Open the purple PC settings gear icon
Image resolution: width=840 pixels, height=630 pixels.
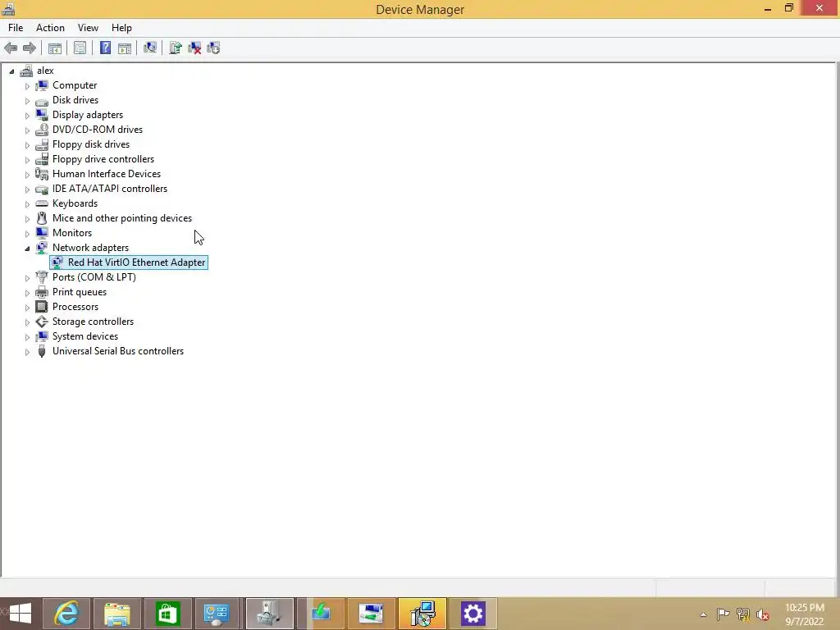tap(473, 614)
